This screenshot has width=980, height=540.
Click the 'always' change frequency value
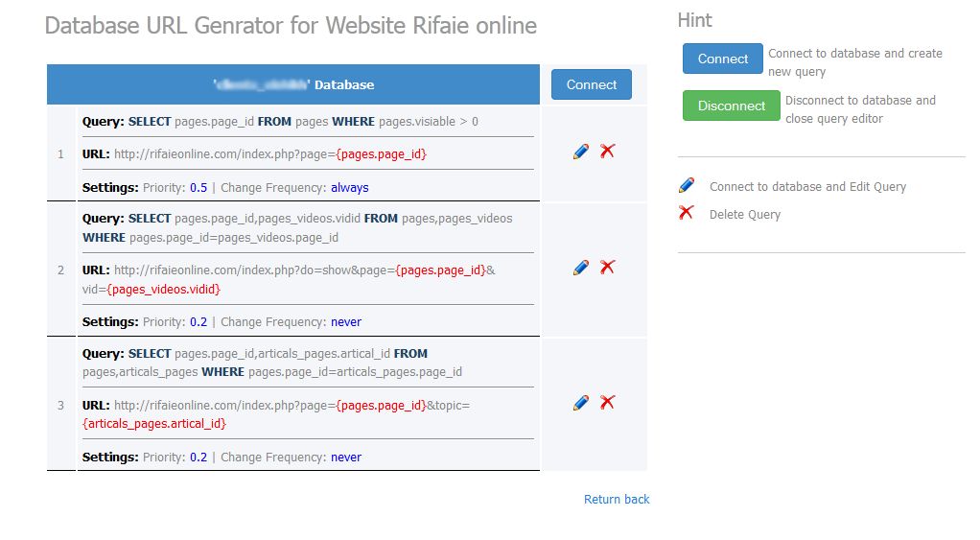(349, 188)
